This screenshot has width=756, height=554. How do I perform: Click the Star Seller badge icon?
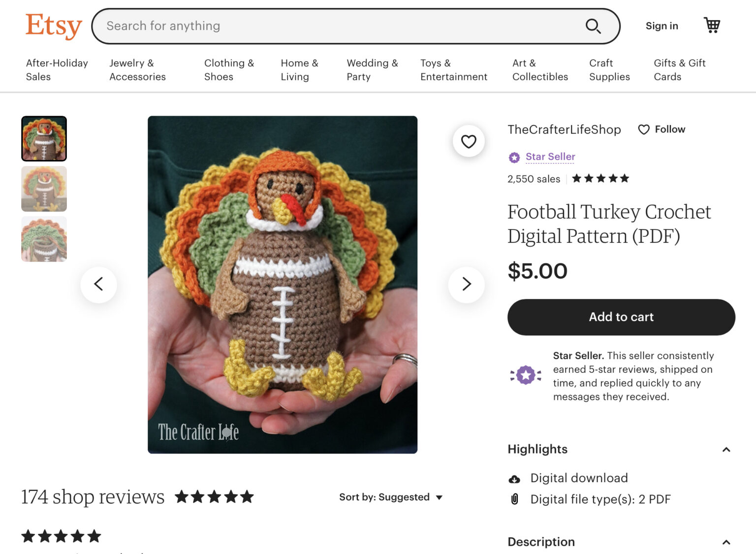coord(514,157)
